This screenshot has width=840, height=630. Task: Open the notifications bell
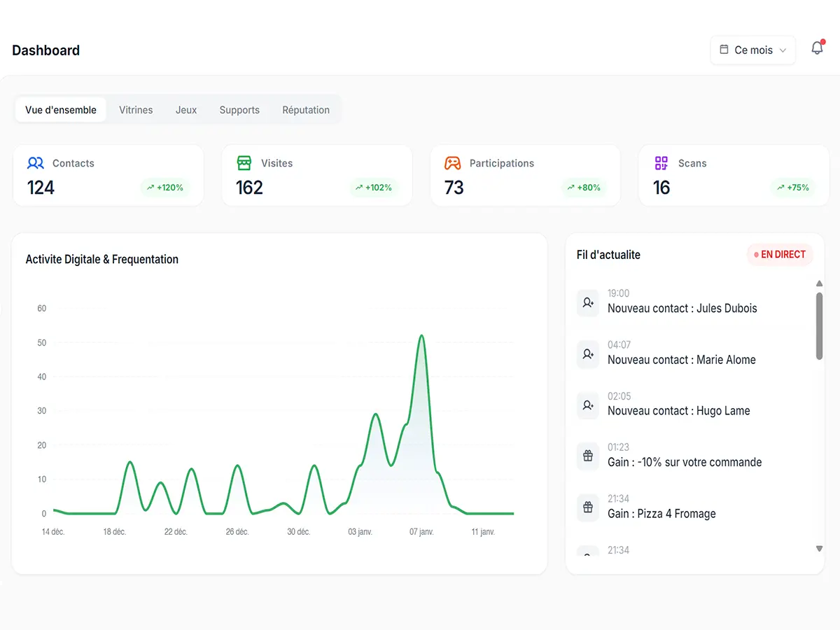pos(816,48)
